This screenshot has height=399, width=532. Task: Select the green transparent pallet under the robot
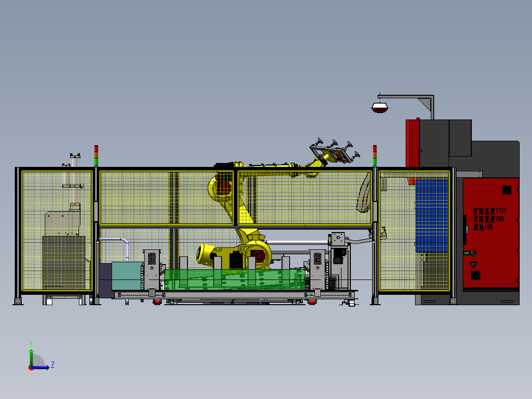234,280
